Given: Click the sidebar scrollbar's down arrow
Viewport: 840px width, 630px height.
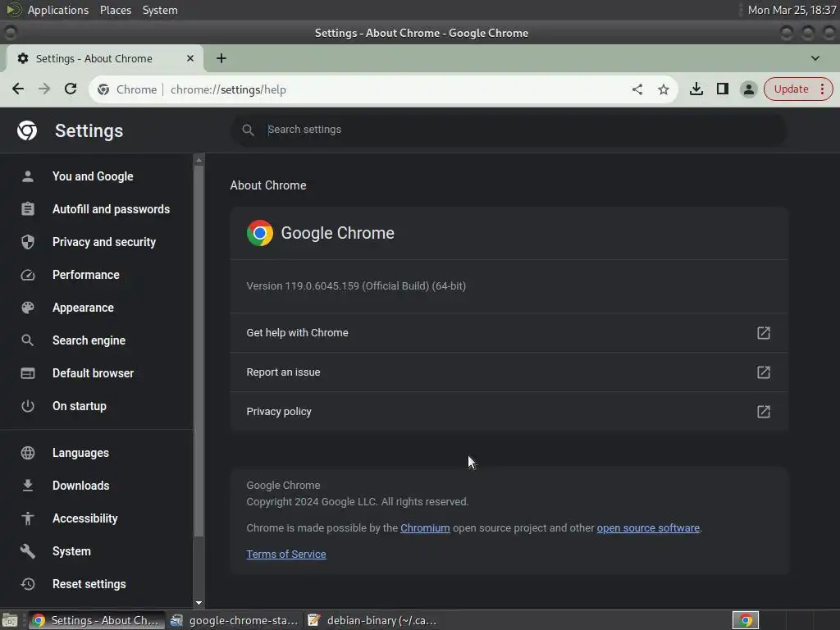Looking at the screenshot, I should pos(199,603).
